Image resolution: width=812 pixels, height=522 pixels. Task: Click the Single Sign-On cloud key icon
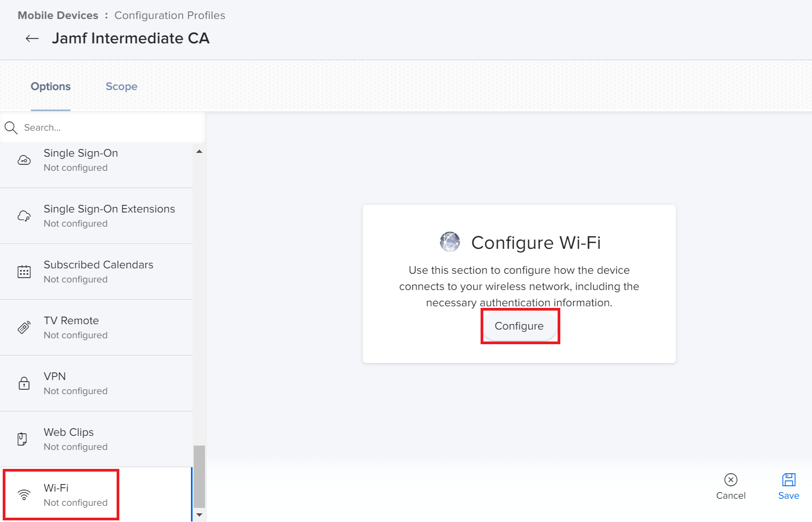[x=24, y=160]
